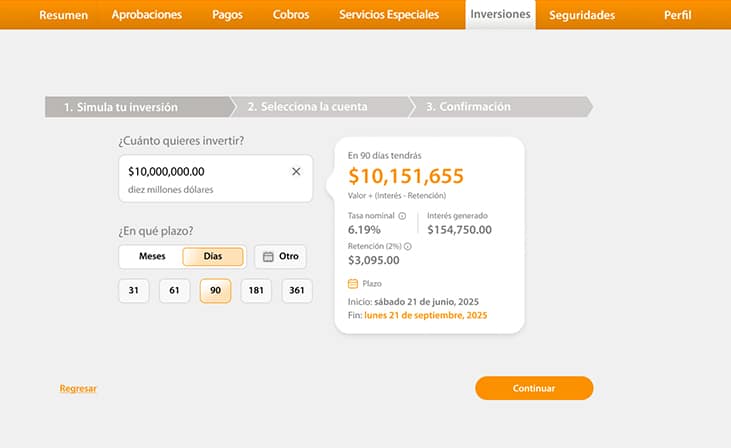Select the Días term option
The image size is (731, 448).
coord(213,257)
